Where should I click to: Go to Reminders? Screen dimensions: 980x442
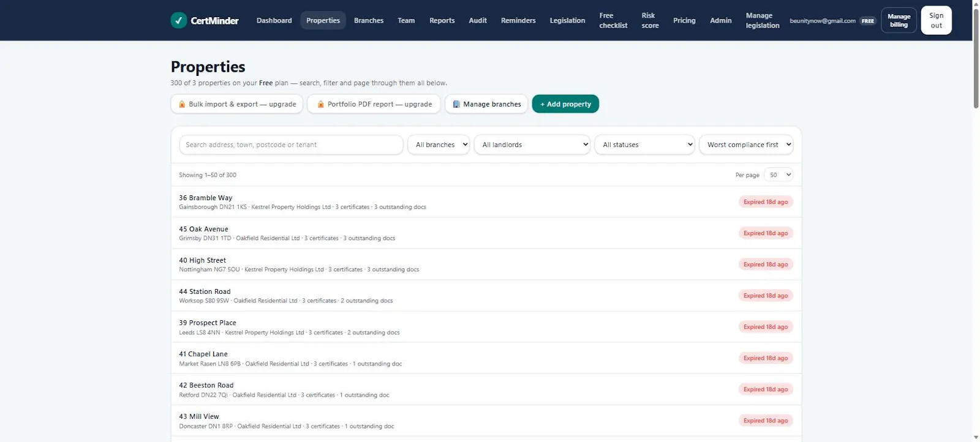pyautogui.click(x=518, y=20)
